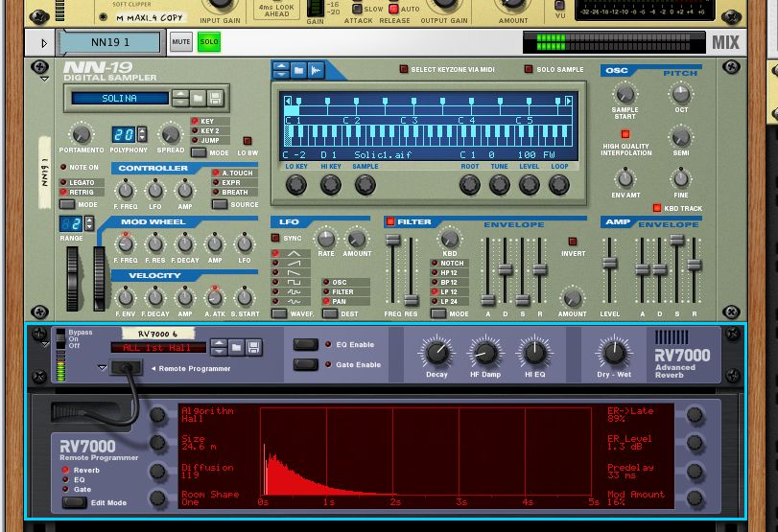Click LFO DEST selector button
The image size is (778, 532).
(x=330, y=313)
